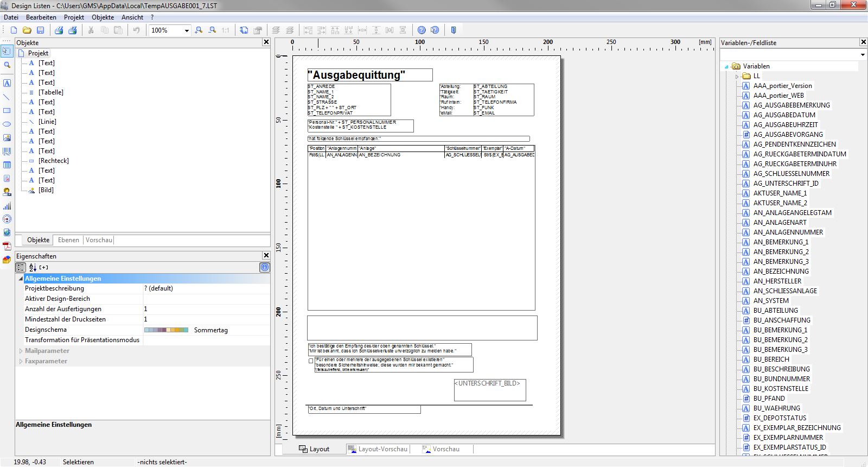Screen dimensions: 868x467
Task: Activate the text object tool
Action: (x=7, y=84)
